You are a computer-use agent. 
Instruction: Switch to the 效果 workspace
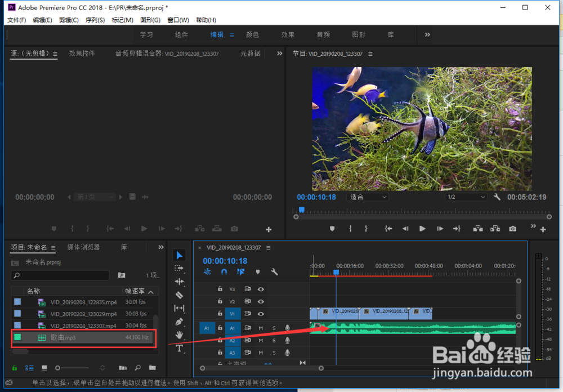[288, 34]
